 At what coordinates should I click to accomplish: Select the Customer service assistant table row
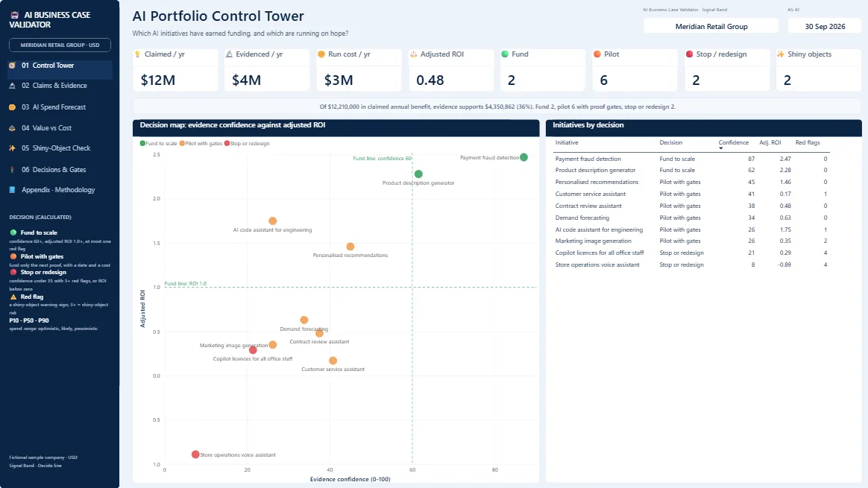(x=692, y=194)
